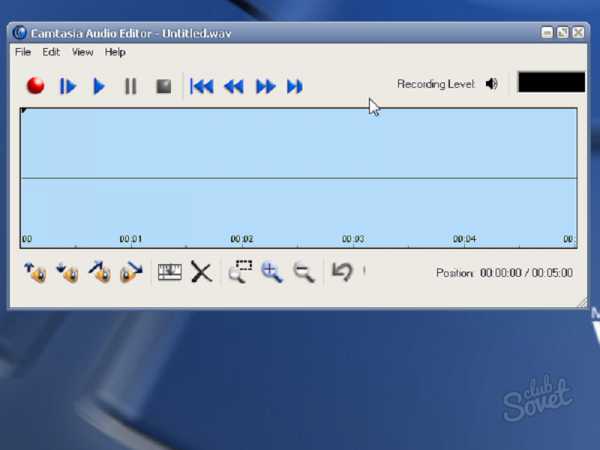The width and height of the screenshot is (600, 450).
Task: Play the audio with the Play button
Action: [x=99, y=86]
